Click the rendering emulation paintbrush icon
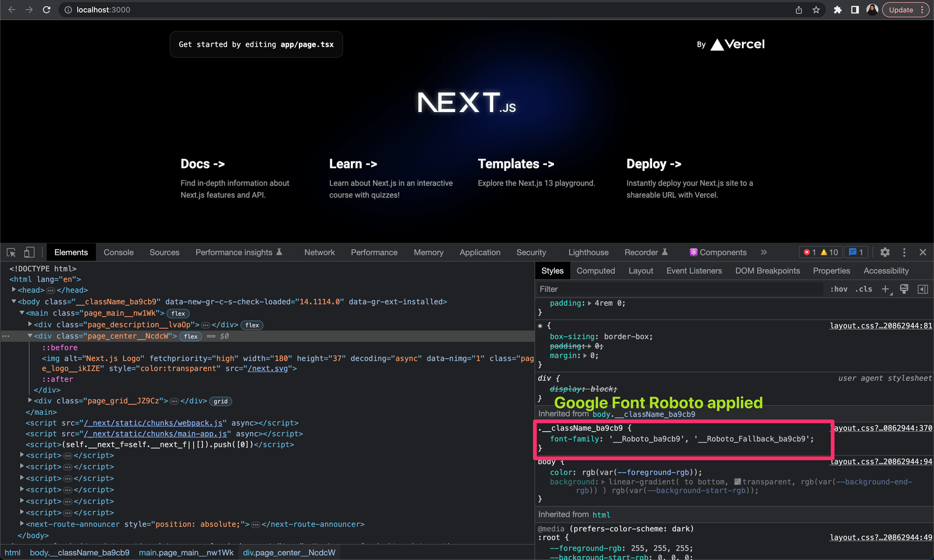934x560 pixels. pyautogui.click(x=904, y=289)
